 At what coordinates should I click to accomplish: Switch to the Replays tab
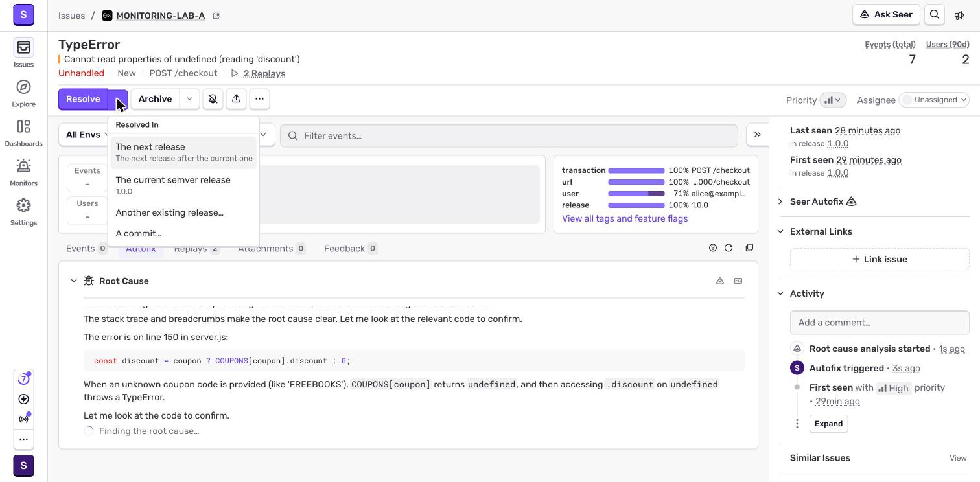coord(196,249)
